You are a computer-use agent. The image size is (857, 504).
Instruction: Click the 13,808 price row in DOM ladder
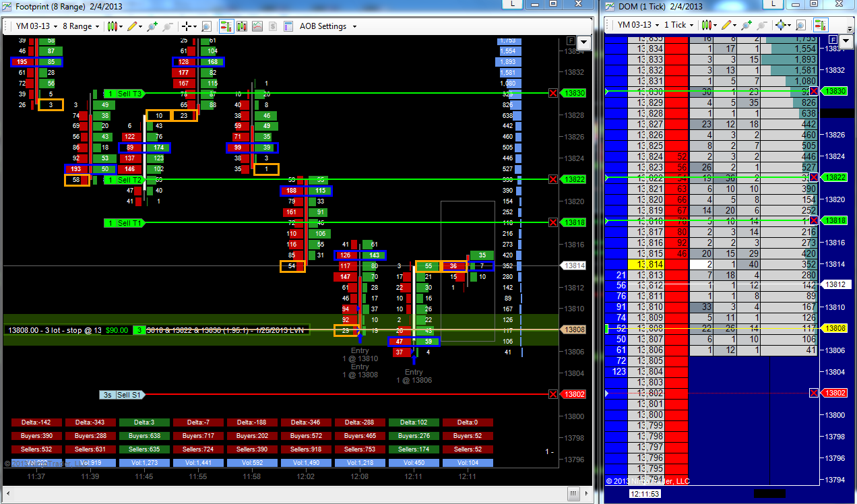click(x=646, y=329)
